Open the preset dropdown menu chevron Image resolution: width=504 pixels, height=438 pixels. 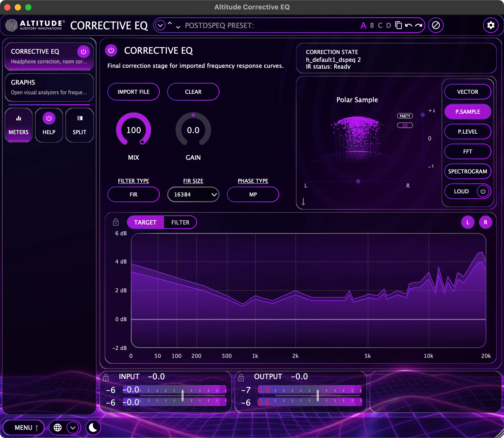160,25
